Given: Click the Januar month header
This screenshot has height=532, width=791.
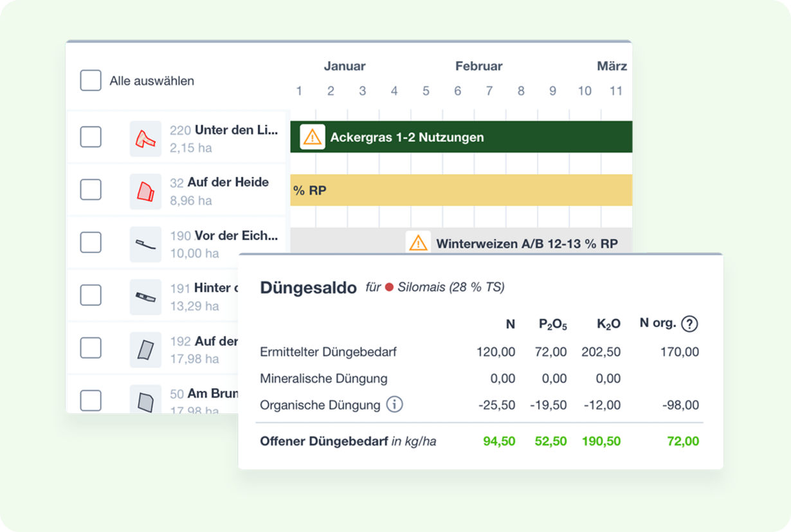Looking at the screenshot, I should point(345,66).
